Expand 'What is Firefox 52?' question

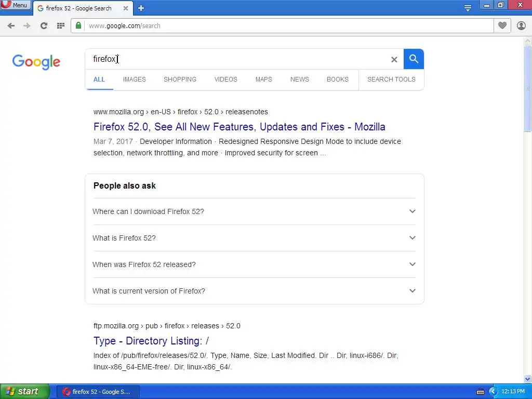254,238
